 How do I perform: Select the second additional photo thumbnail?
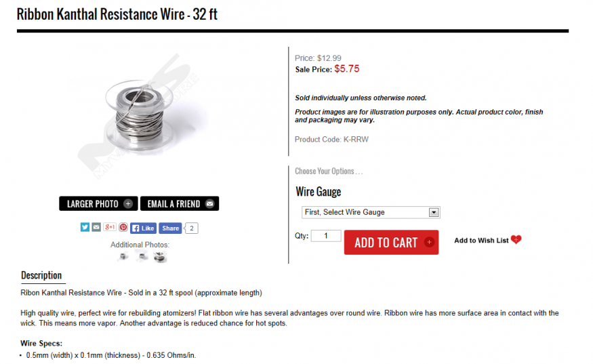[142, 256]
